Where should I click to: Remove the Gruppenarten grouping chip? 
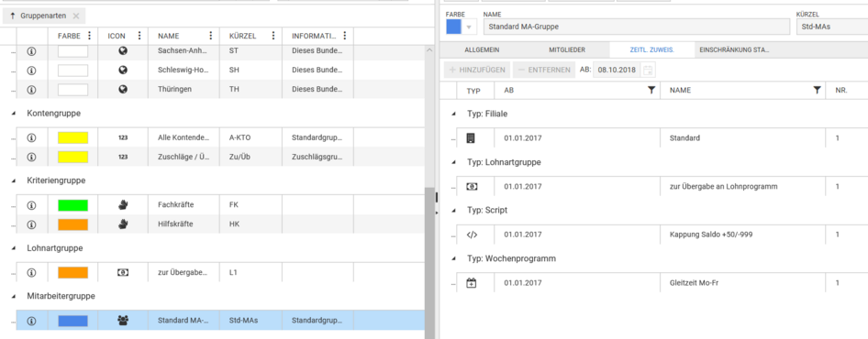(x=76, y=16)
